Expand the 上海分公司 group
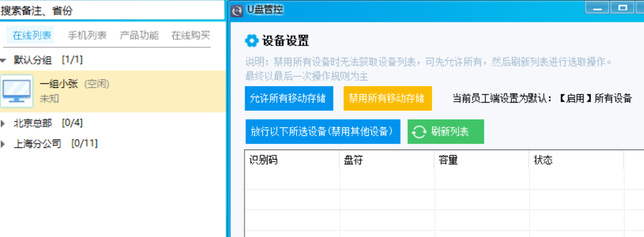 tap(4, 144)
